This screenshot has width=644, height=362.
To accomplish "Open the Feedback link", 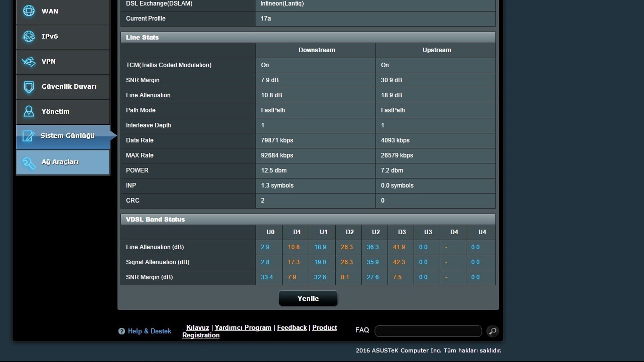I will point(292,327).
